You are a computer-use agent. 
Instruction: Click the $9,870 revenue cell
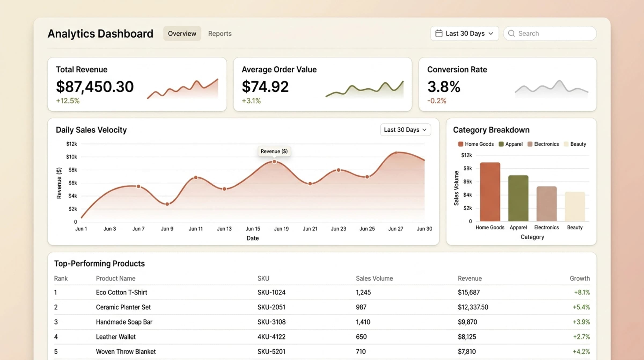[467, 322]
